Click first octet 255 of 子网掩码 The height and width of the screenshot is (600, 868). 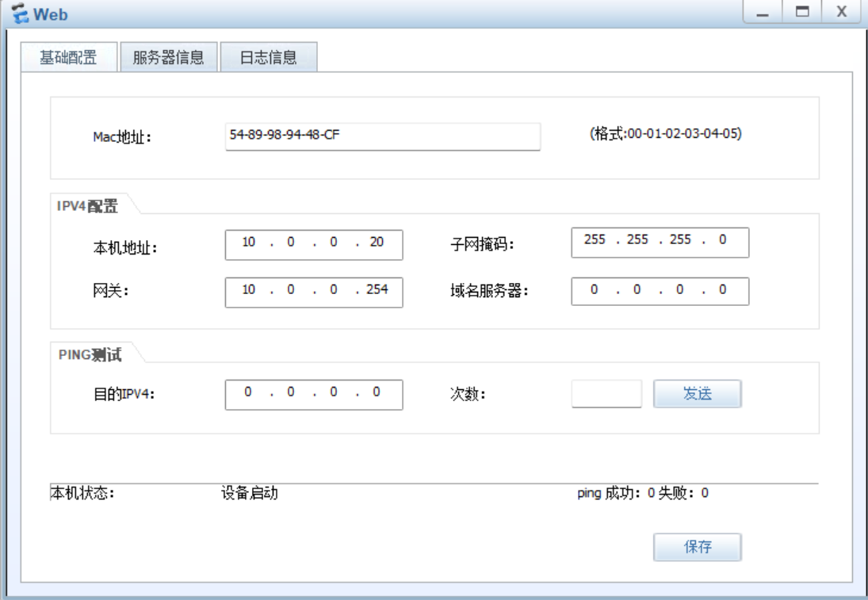(x=595, y=239)
